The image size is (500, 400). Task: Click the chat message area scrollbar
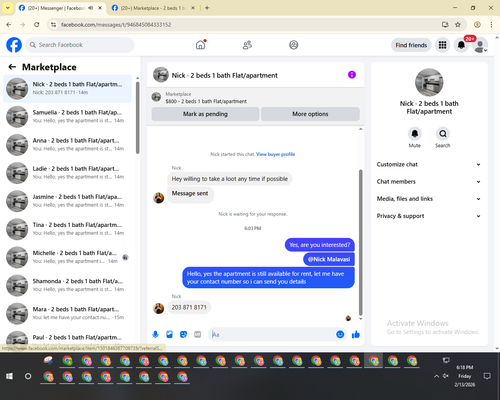pos(360,242)
